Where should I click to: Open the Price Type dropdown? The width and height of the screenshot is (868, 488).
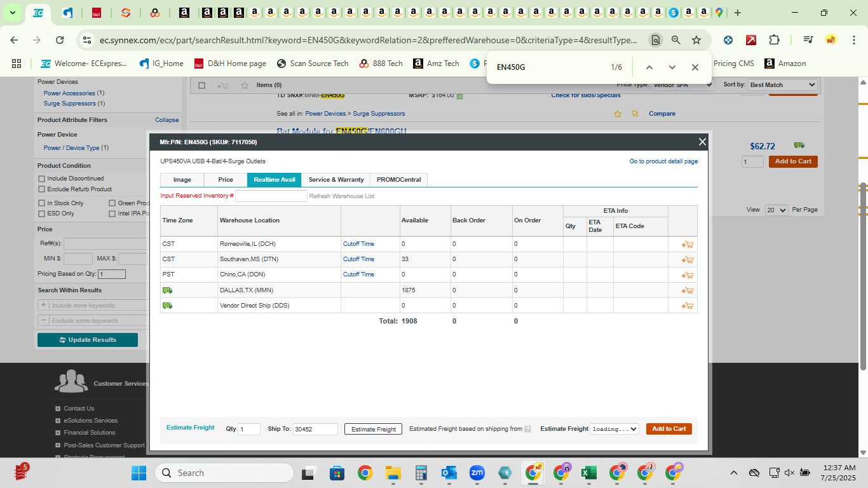[x=682, y=85]
